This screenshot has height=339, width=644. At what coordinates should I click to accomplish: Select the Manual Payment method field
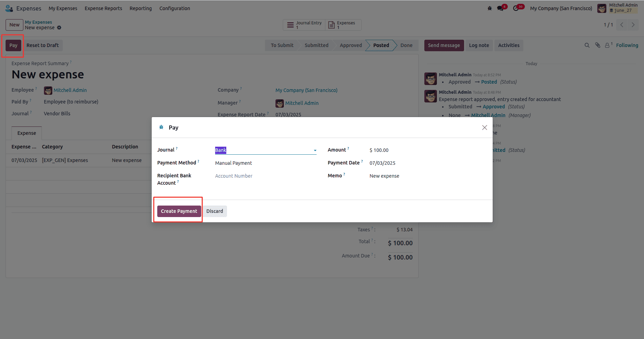pyautogui.click(x=234, y=163)
